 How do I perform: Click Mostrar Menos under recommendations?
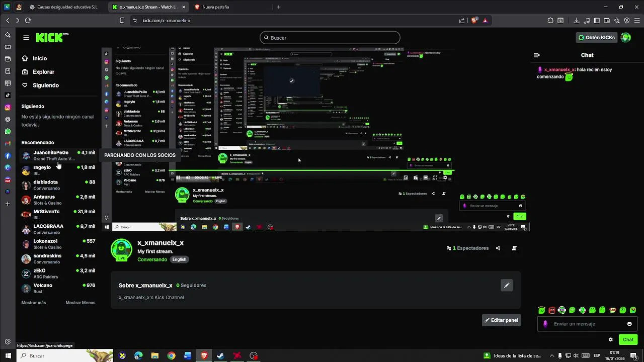coord(80,303)
